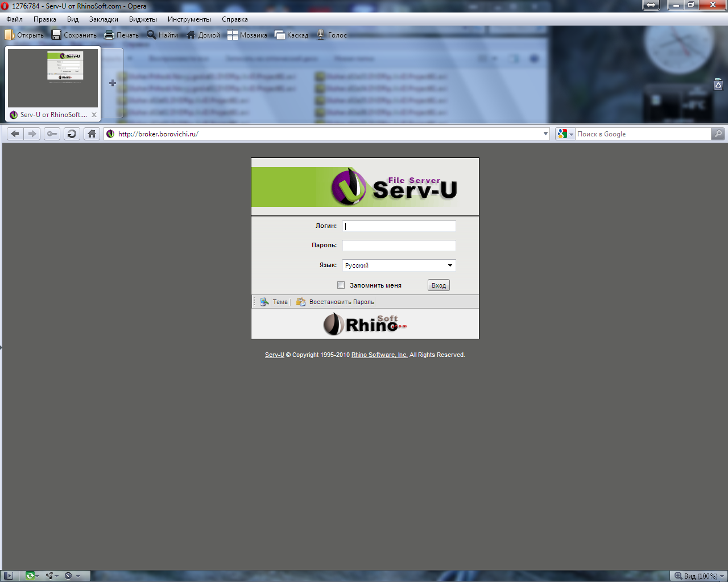The image size is (728, 582).
Task: Open the Google search engine selector
Action: [565, 134]
